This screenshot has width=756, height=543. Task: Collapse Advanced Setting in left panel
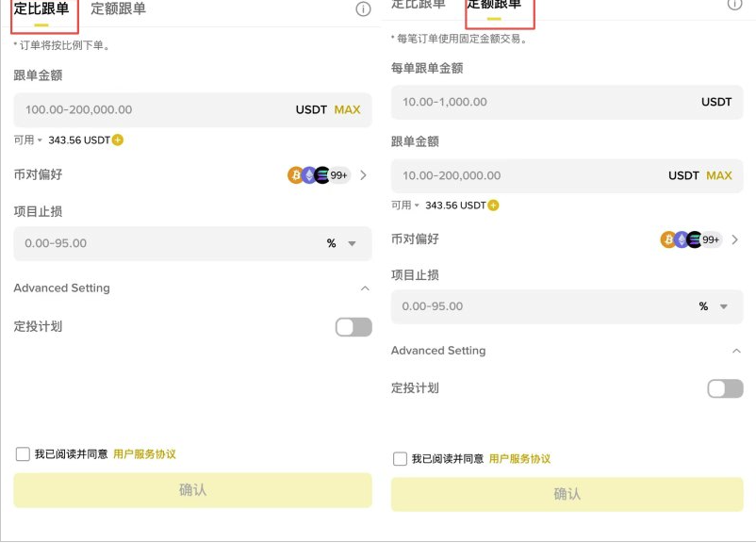(x=365, y=288)
